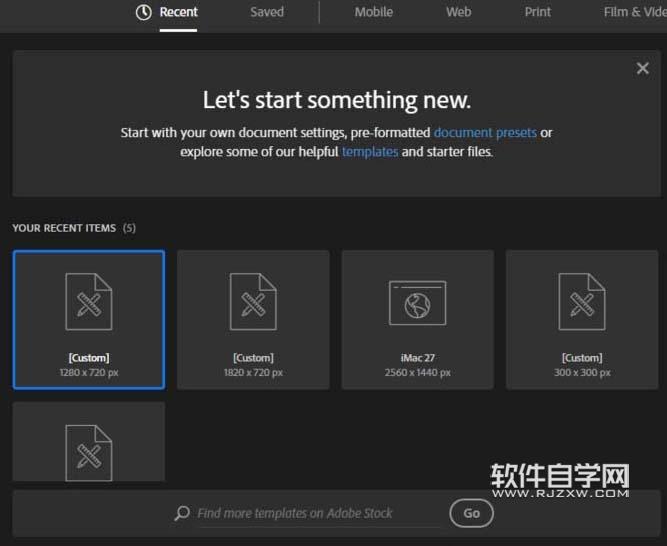Click the document icon of 1280 x 720 preset

click(89, 302)
